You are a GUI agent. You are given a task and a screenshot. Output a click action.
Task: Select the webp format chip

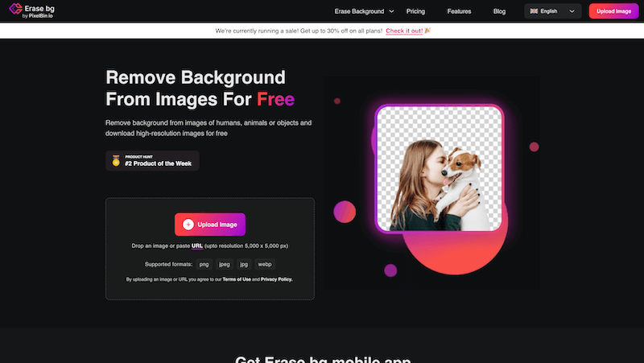tap(265, 264)
